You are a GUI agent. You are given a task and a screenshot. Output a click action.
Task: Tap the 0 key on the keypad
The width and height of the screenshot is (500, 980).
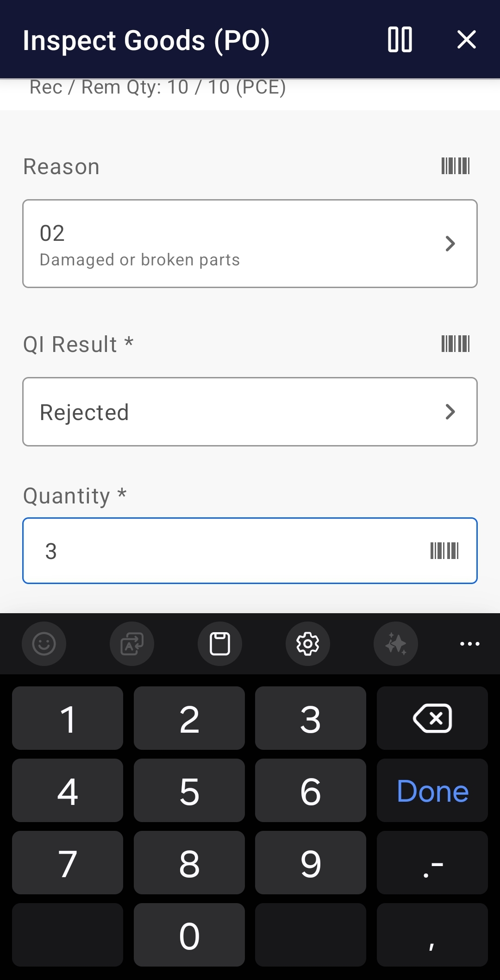(x=189, y=935)
